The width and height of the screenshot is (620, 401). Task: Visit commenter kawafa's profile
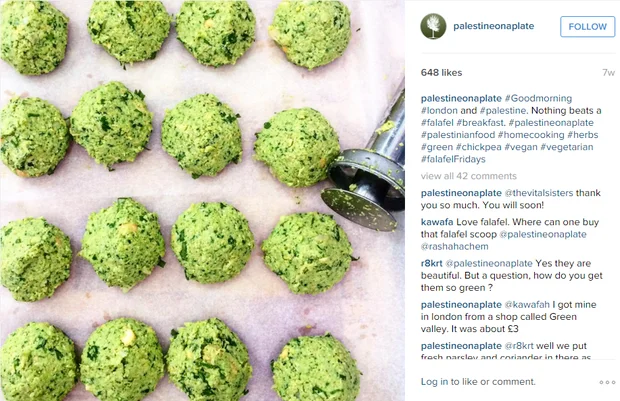(x=437, y=222)
